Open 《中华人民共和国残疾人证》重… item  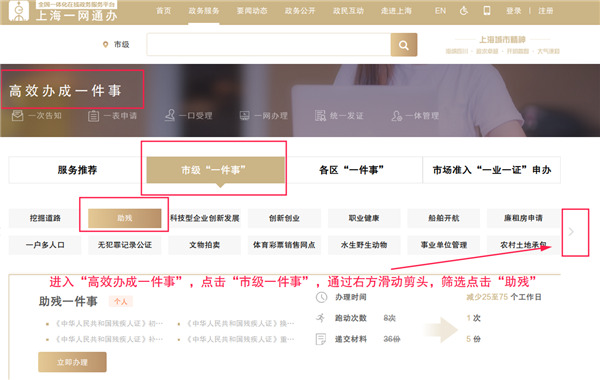point(240,339)
